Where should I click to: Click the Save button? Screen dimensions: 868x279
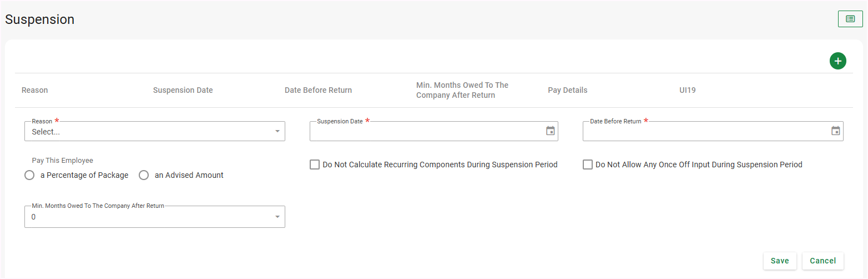779,261
